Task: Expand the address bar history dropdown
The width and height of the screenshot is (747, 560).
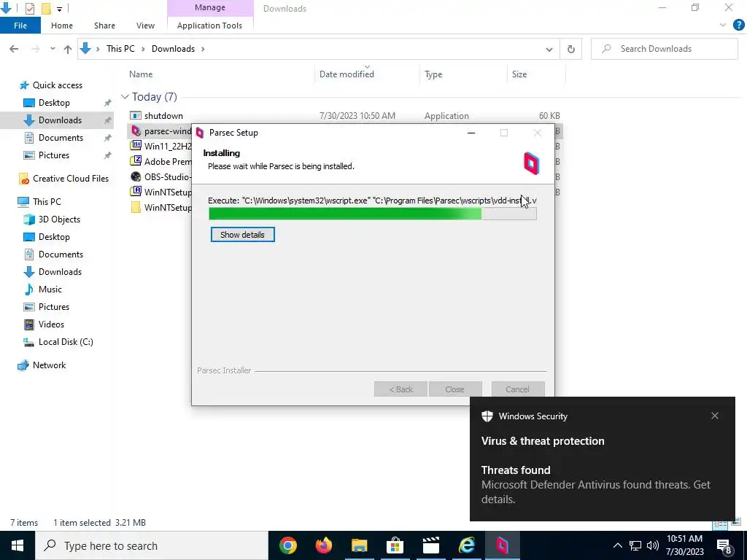Action: 549,49
